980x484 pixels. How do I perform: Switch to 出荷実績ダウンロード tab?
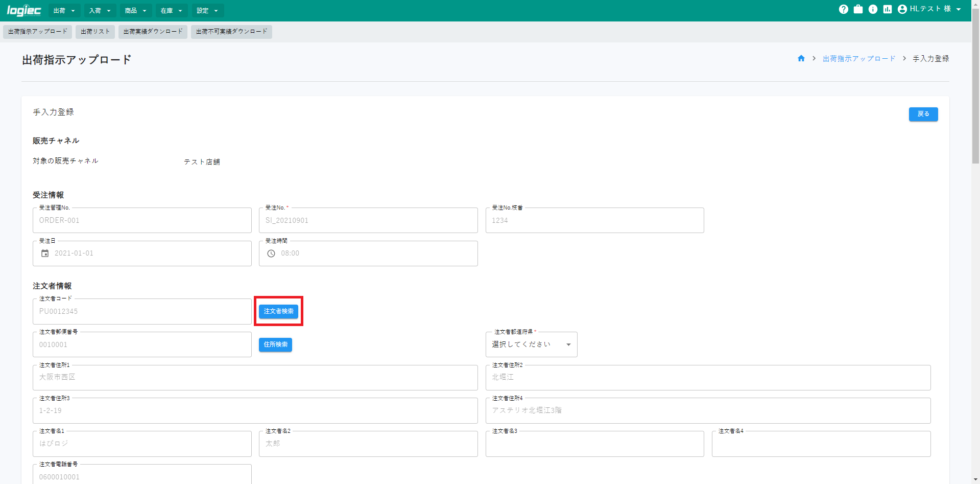pos(153,32)
